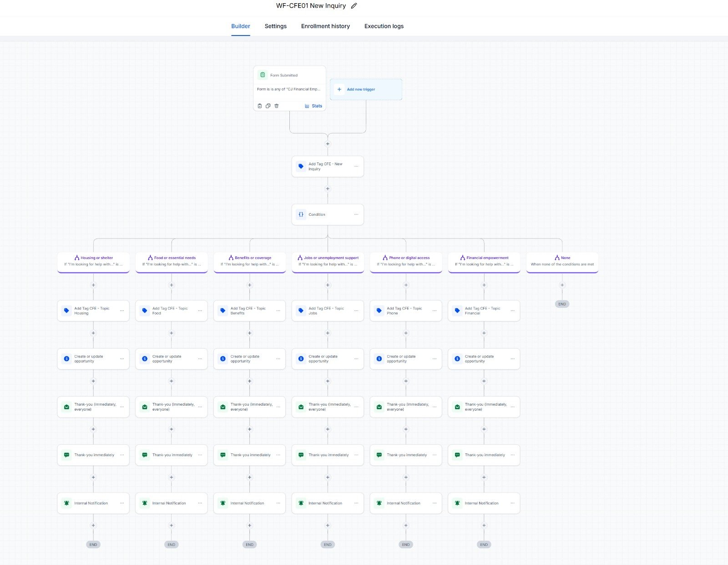
Task: Switch to the Builder tab
Action: tap(241, 26)
